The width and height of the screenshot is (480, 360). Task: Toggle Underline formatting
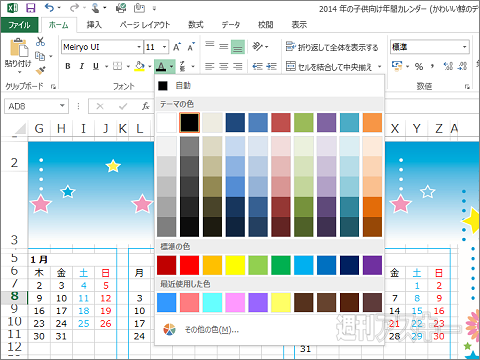[x=96, y=66]
